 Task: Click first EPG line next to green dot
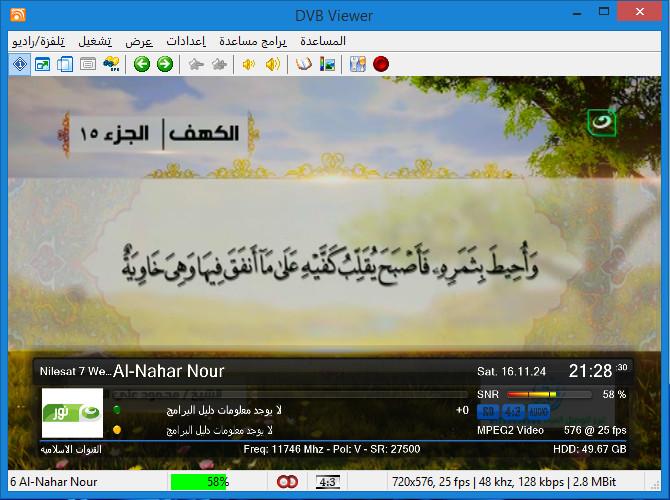click(224, 410)
